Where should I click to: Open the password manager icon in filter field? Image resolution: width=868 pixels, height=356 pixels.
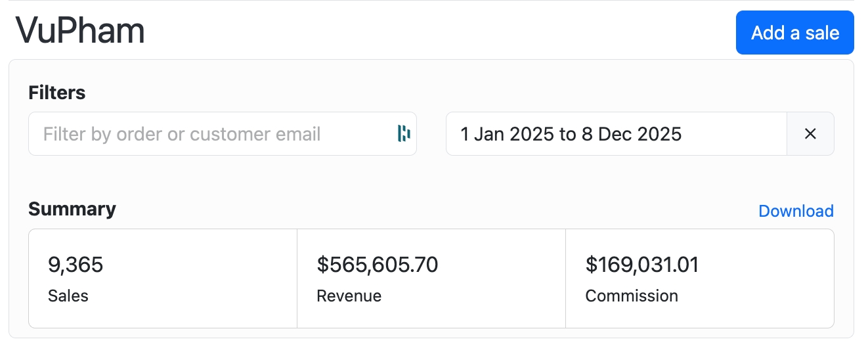[x=404, y=134]
